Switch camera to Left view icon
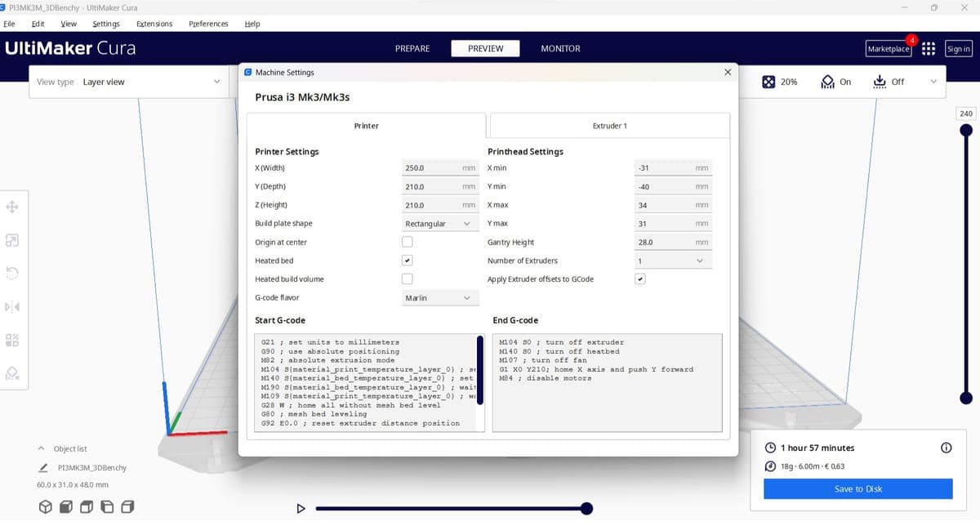 tap(107, 507)
